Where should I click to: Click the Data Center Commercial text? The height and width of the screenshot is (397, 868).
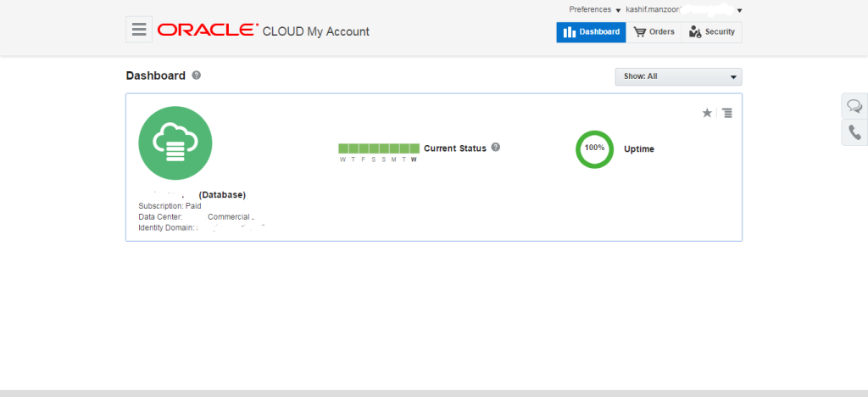[x=197, y=217]
